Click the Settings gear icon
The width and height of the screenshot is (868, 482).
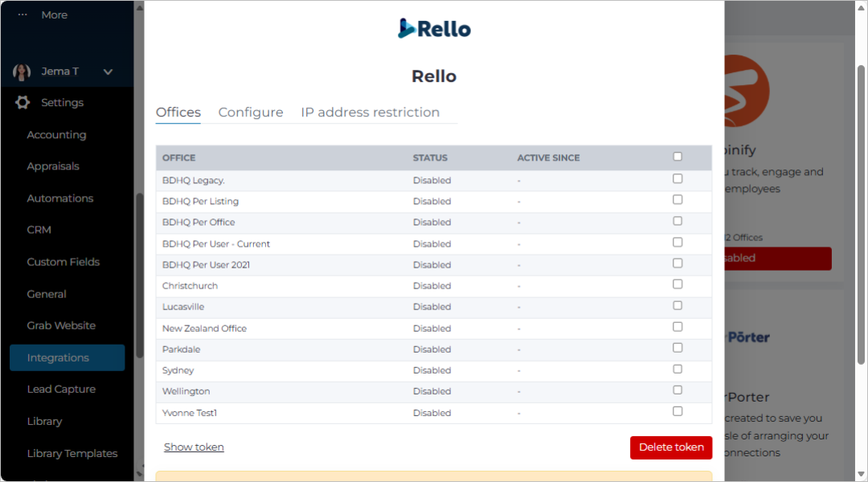click(23, 102)
